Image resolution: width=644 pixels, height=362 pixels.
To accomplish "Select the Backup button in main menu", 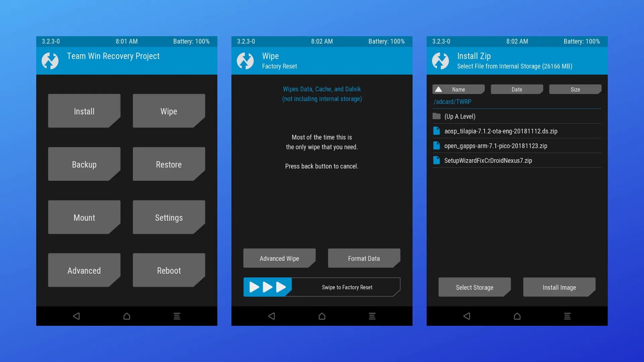I will [x=84, y=164].
